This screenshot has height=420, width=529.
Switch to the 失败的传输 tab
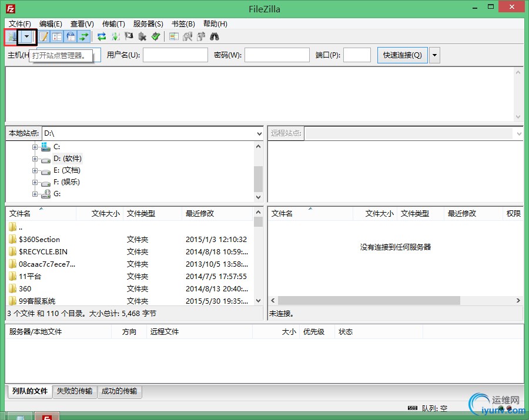coord(75,391)
